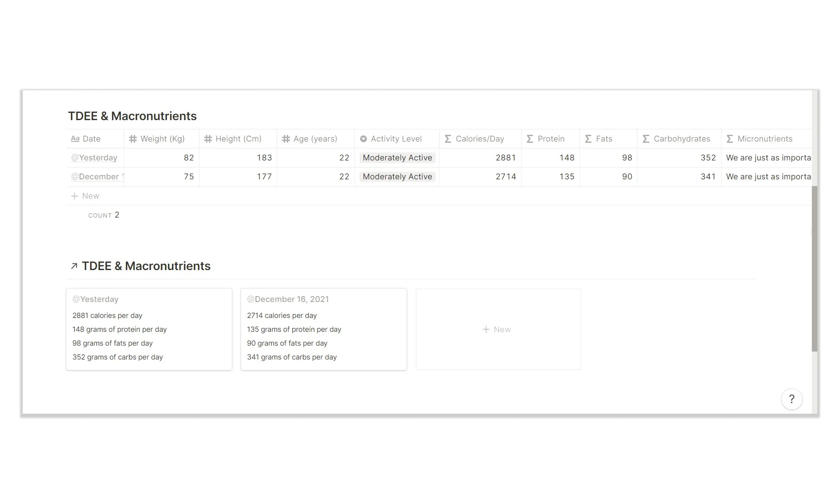Image resolution: width=840 pixels, height=504 pixels.
Task: Add a new row with the New button
Action: pos(86,196)
